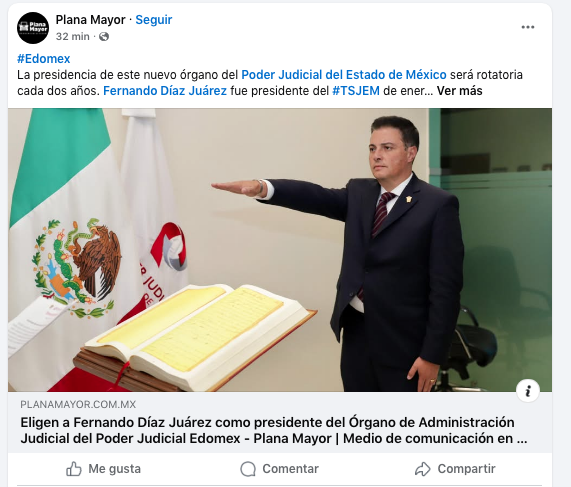Screen dimensions: 571x487
Task: Click the info icon on the link image
Action: click(528, 390)
